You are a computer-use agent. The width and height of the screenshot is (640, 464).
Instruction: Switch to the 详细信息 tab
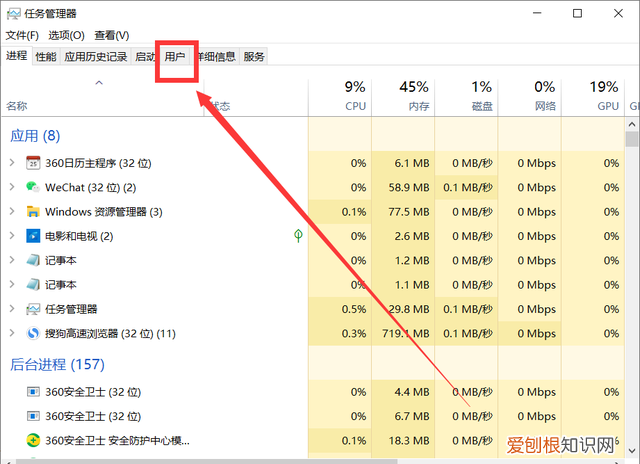pos(216,56)
